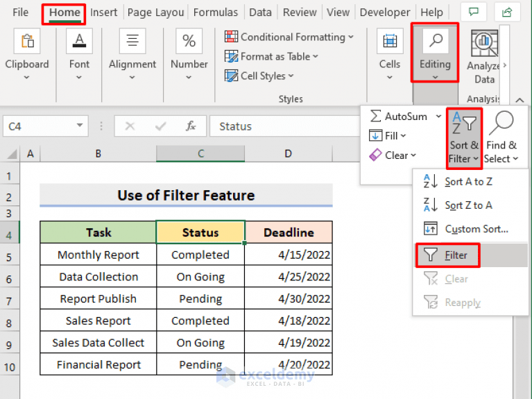Open the View tab

point(338,12)
